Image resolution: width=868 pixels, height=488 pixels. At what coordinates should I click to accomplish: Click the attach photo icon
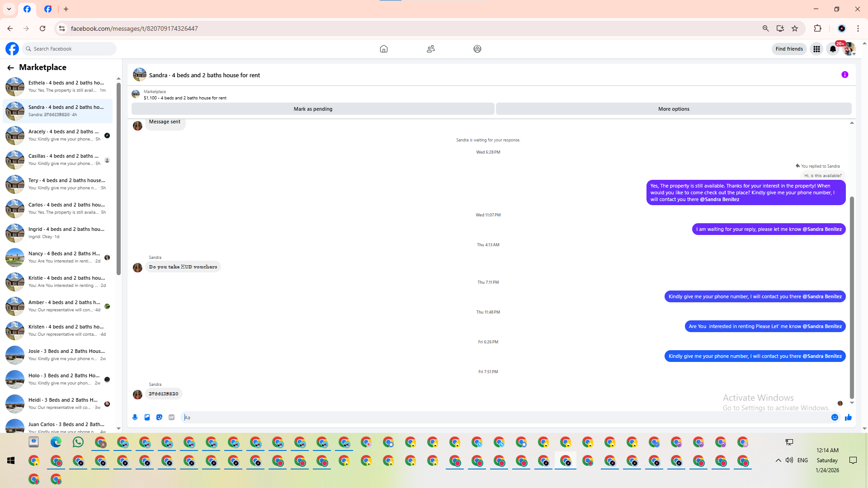point(147,418)
